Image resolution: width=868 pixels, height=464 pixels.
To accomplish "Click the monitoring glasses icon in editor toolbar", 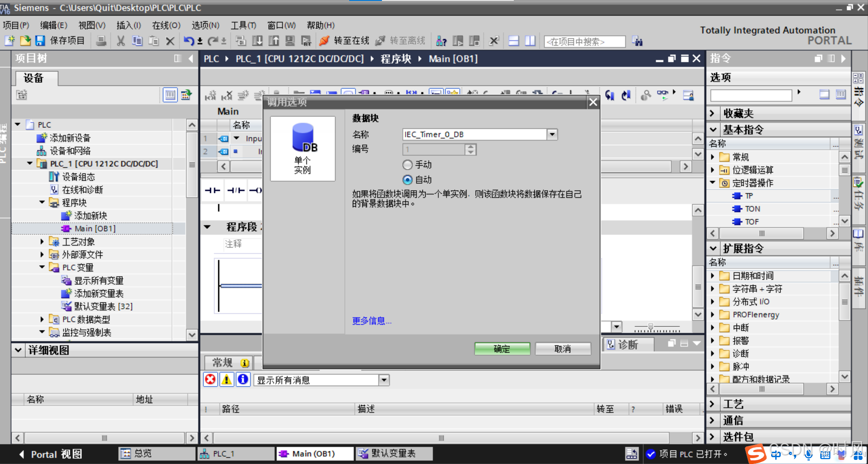I will pos(663,95).
